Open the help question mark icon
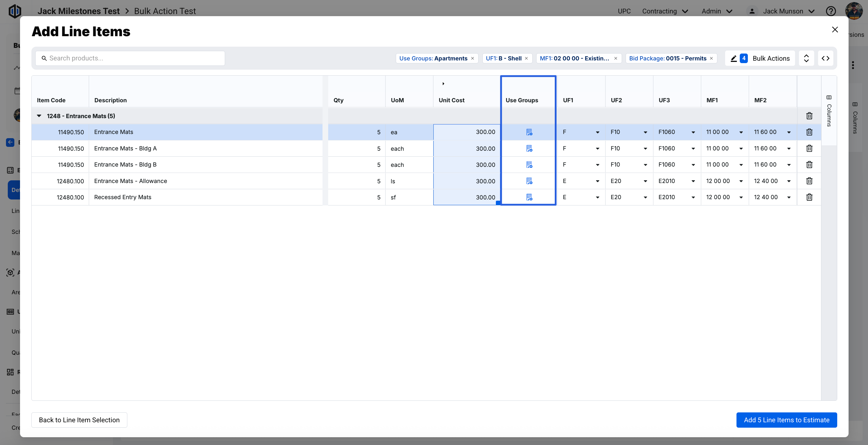This screenshot has width=868, height=445. 831,11
